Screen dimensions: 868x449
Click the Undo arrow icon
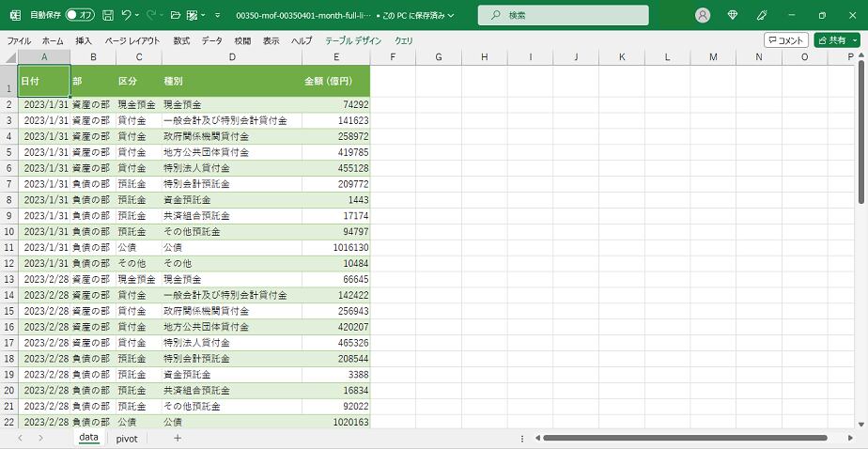pyautogui.click(x=127, y=15)
